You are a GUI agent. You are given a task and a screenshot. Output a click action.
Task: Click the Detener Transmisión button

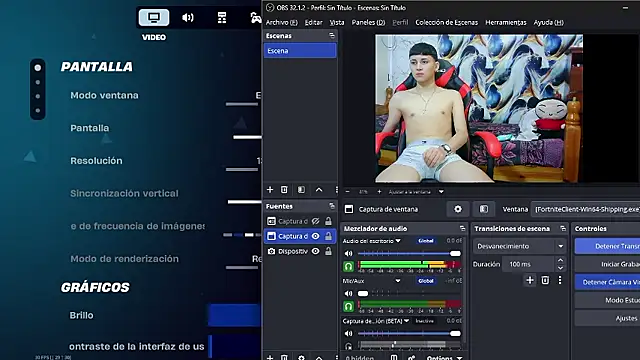pyautogui.click(x=607, y=246)
